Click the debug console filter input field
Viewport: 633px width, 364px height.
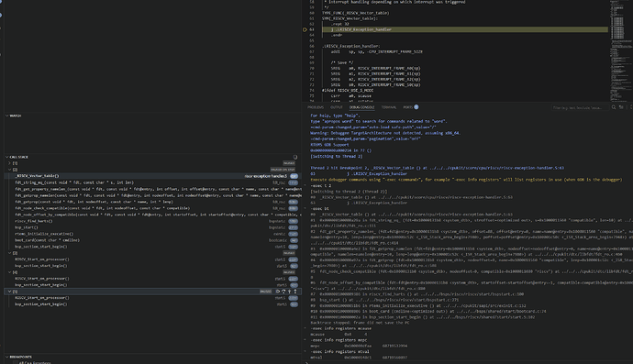[x=579, y=108]
